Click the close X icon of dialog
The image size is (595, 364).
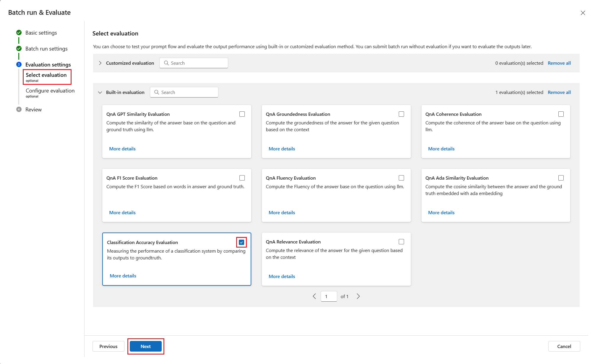(x=583, y=13)
